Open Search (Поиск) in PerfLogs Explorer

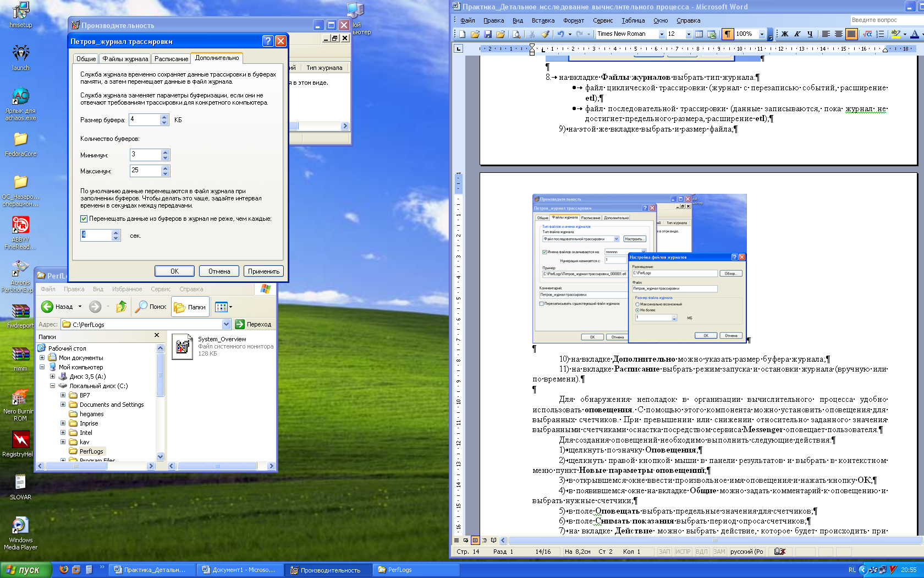[x=151, y=307]
